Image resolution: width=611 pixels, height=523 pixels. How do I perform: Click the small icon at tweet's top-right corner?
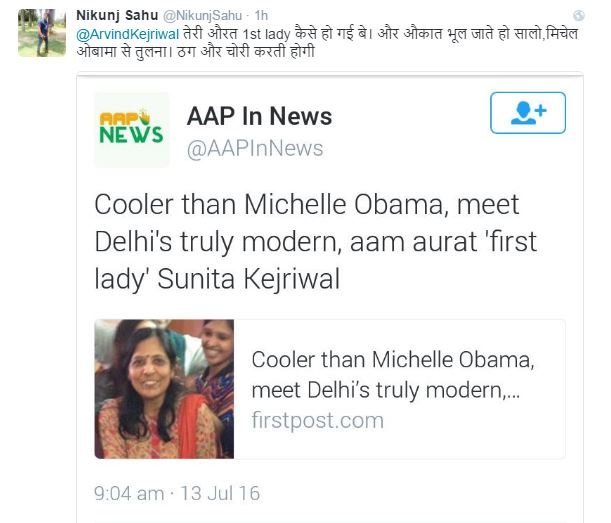pyautogui.click(x=596, y=18)
